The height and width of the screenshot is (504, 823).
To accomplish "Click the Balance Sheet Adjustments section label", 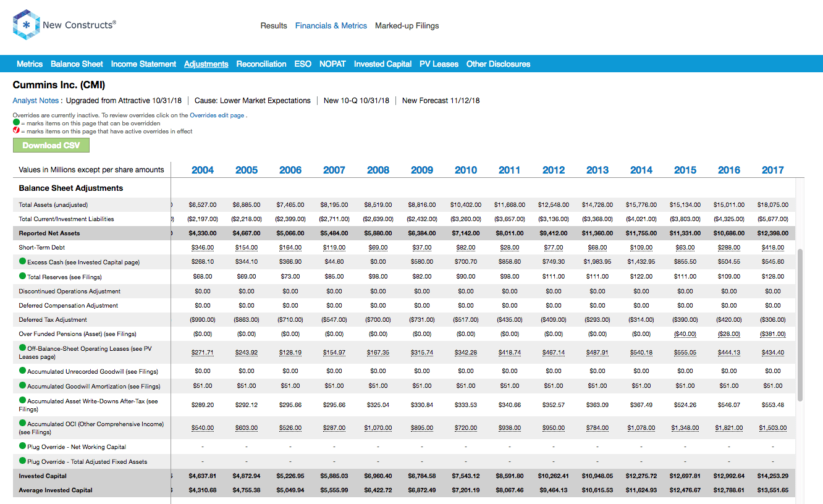I will (71, 188).
